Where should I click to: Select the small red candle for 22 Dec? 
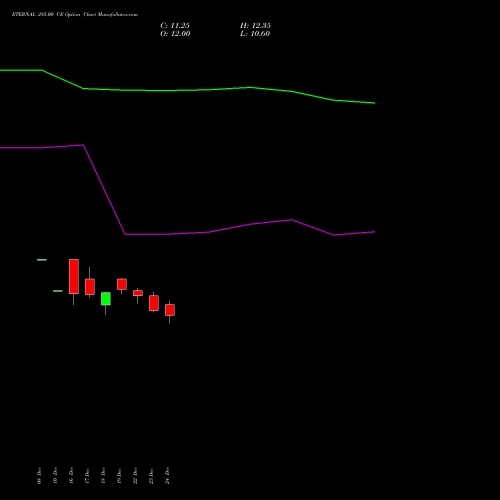[138, 293]
